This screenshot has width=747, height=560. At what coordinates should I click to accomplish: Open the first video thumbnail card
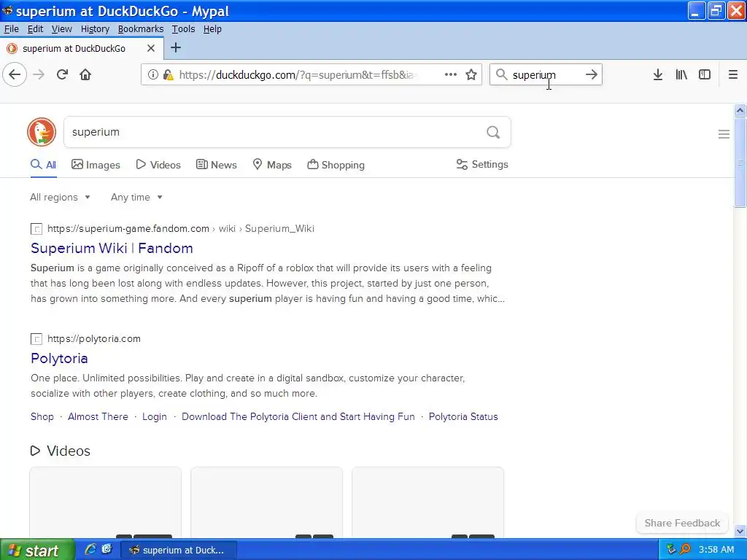tap(105, 502)
